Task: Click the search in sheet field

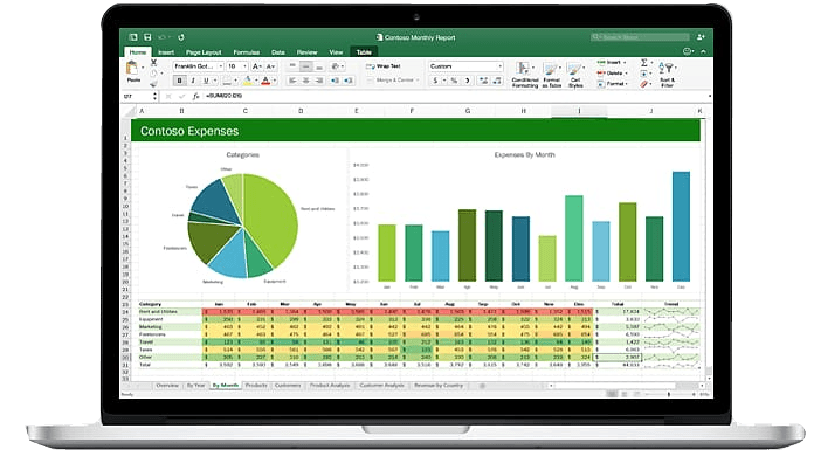Action: point(640,37)
